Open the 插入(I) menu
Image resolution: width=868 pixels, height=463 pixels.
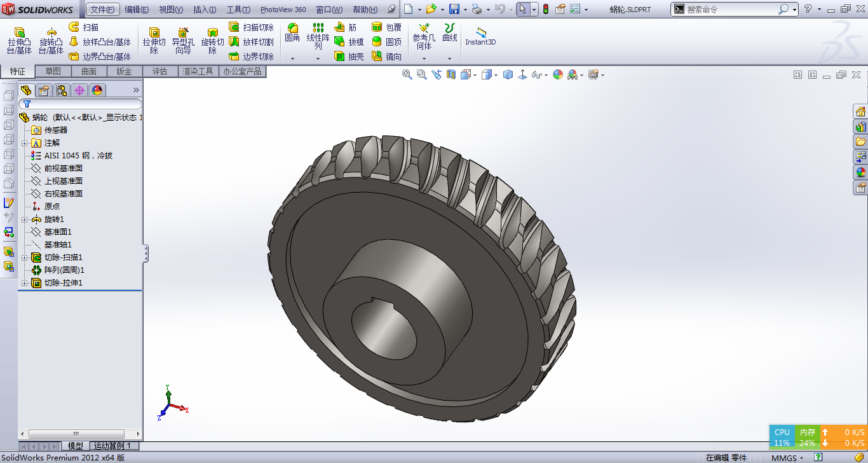(x=205, y=10)
